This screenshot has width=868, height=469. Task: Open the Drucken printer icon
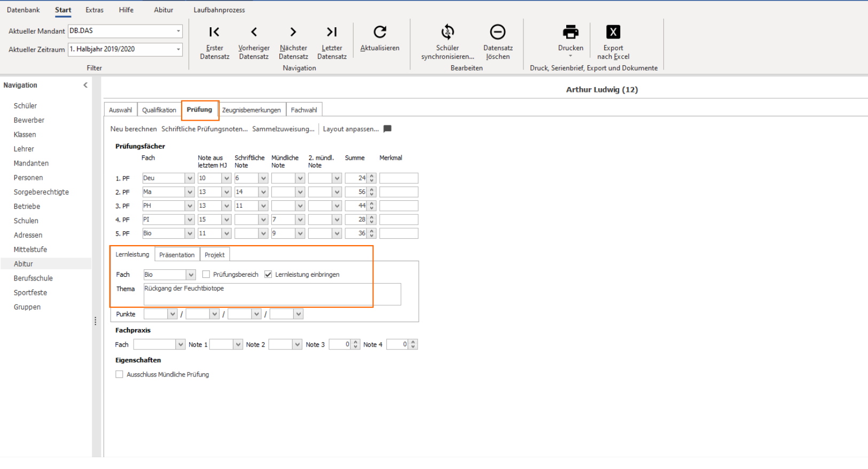570,32
